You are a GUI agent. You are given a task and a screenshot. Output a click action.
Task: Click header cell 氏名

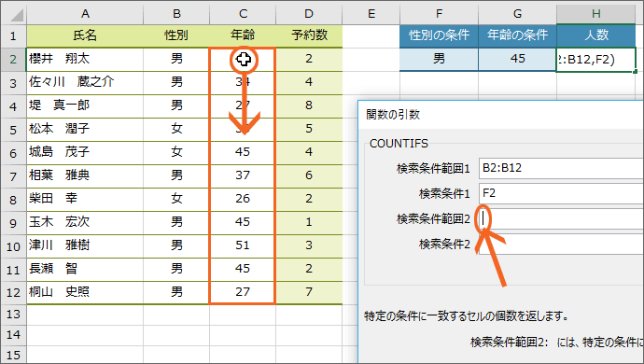point(85,35)
